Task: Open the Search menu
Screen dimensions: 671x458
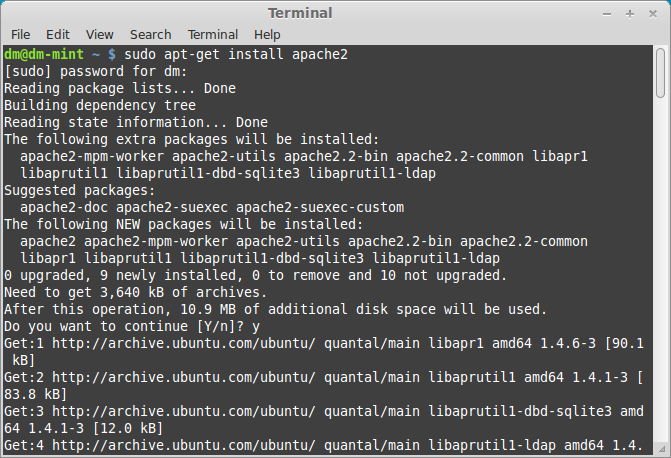Action: [x=151, y=34]
